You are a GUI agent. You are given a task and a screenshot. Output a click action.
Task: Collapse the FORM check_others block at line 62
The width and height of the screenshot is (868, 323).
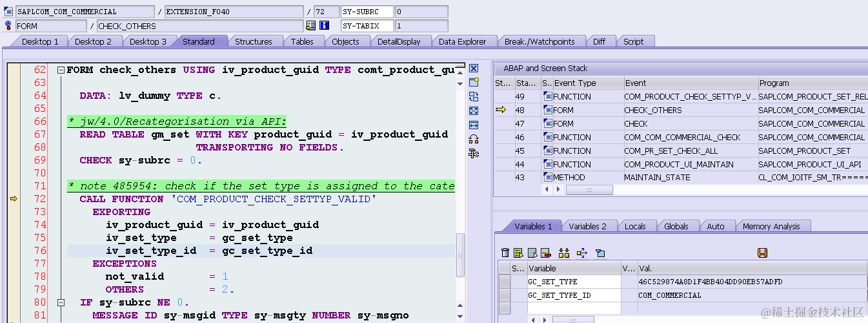coord(61,70)
